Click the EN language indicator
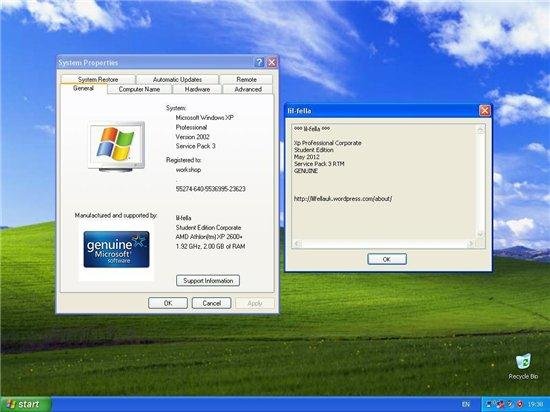 pyautogui.click(x=465, y=404)
